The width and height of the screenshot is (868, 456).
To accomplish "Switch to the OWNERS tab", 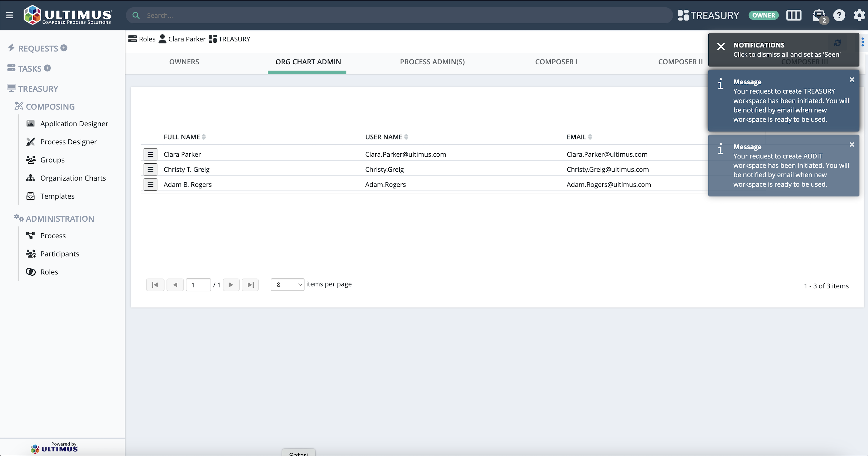I will click(x=184, y=62).
